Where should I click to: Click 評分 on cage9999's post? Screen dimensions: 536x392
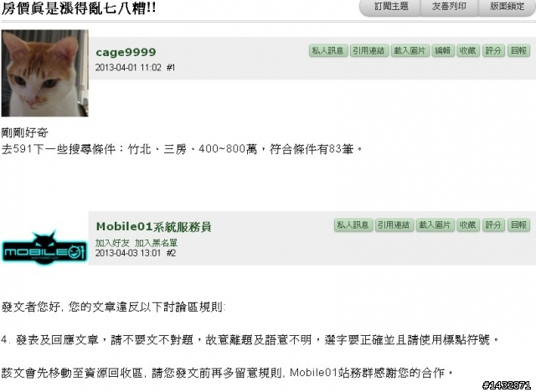click(493, 50)
